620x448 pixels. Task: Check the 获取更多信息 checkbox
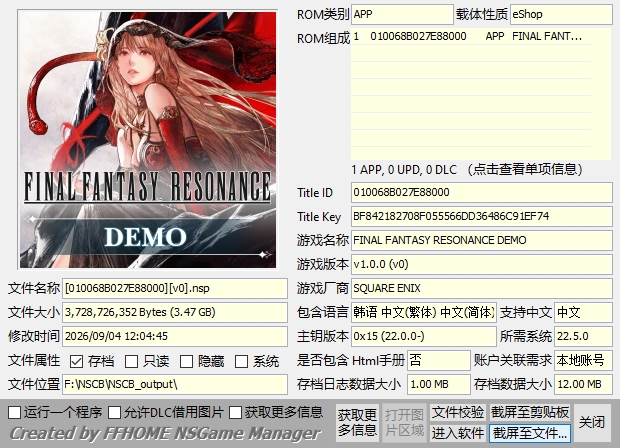pyautogui.click(x=235, y=412)
